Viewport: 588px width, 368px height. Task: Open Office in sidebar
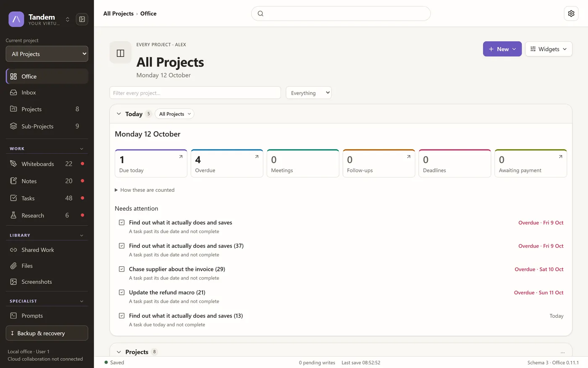coord(47,77)
